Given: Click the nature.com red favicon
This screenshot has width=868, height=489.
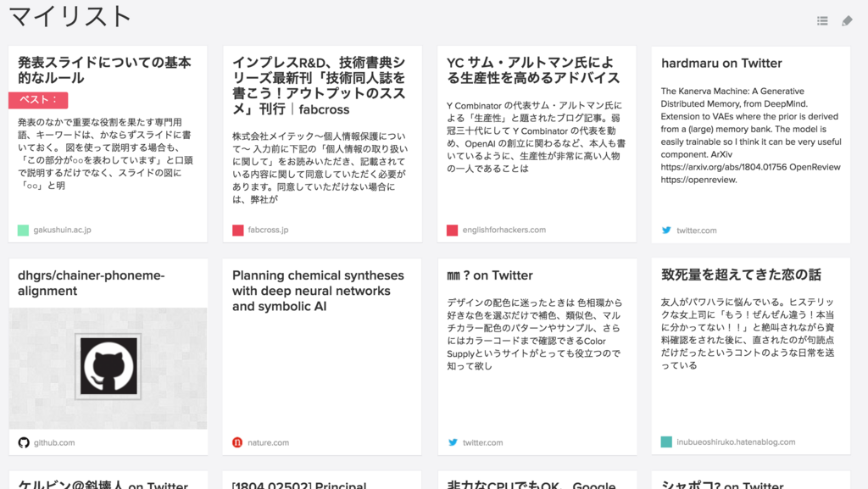Looking at the screenshot, I should click(237, 442).
